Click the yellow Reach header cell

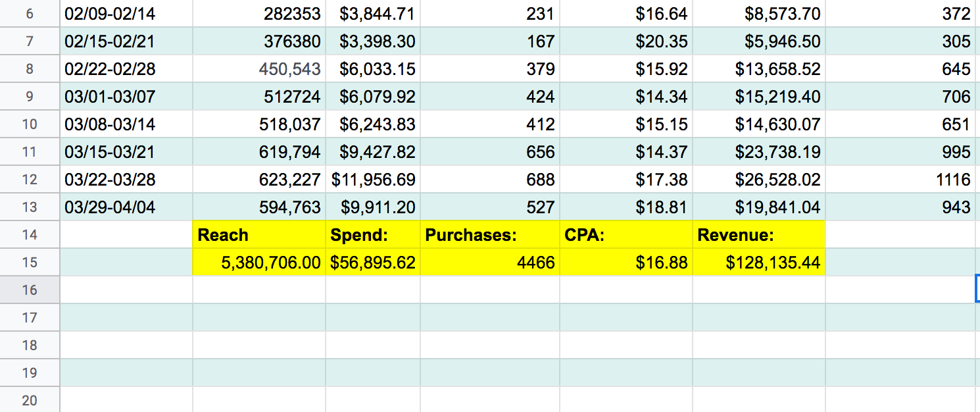pos(258,235)
